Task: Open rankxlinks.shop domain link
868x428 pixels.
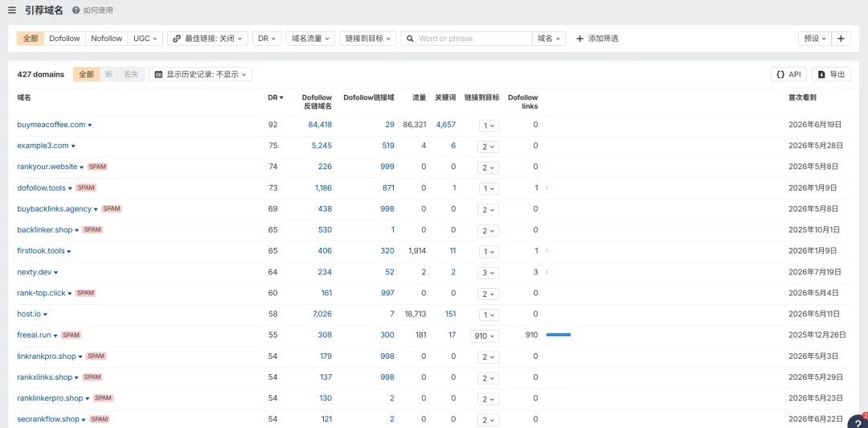Action: (x=45, y=377)
